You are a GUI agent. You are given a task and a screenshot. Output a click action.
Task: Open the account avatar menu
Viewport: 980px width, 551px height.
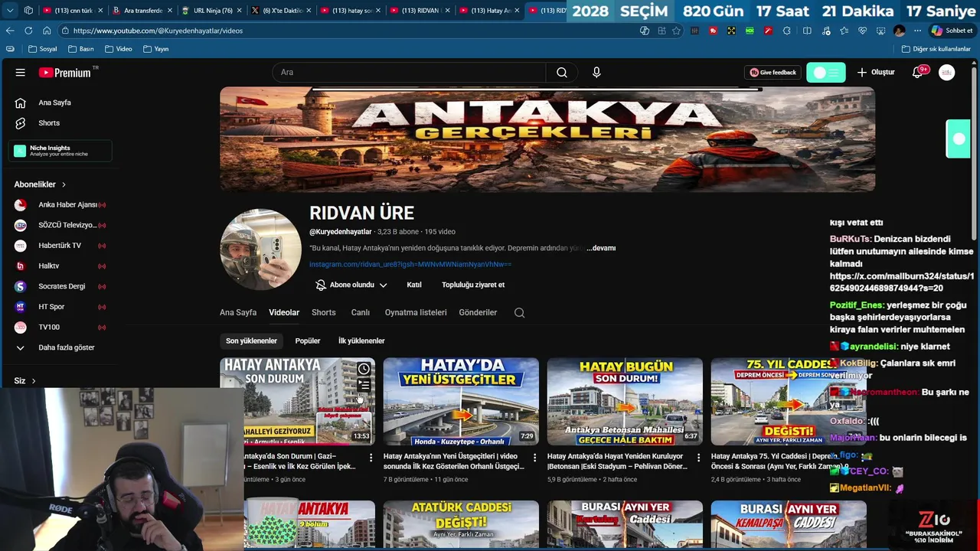pyautogui.click(x=947, y=73)
